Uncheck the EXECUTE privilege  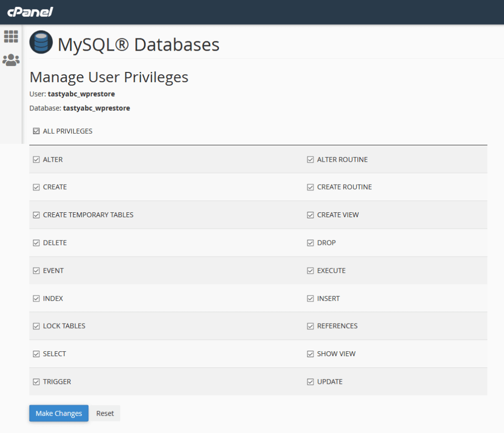[x=310, y=270]
